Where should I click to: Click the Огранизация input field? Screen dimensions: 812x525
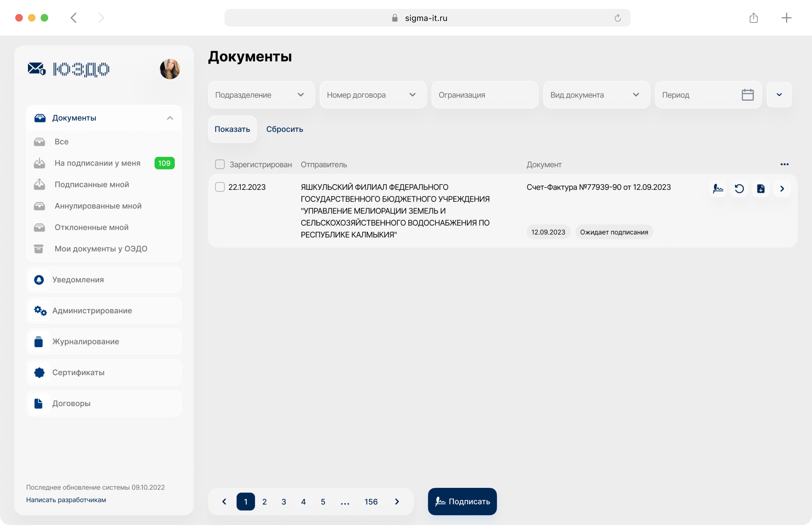tap(484, 95)
